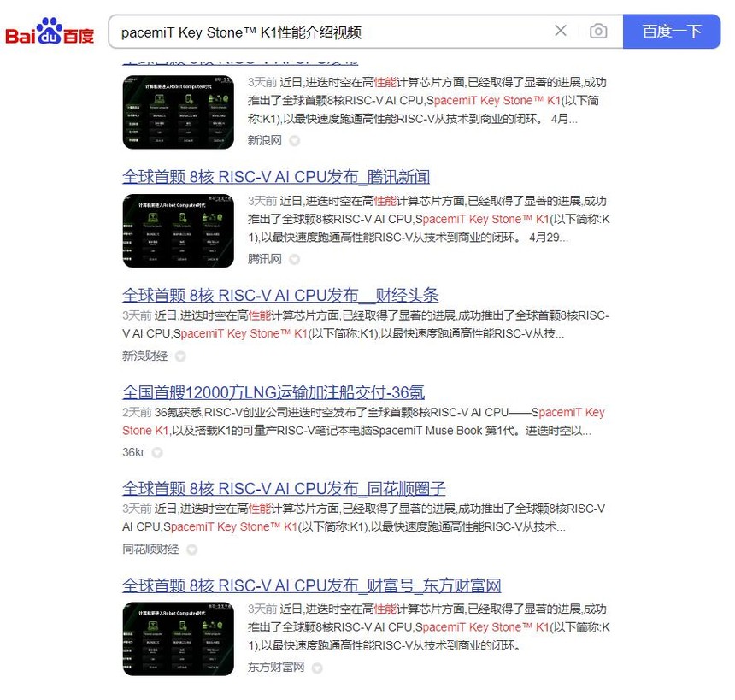735x700 pixels.
Task: Open the thumbnail of the 东方财富网 result
Action: coord(178,638)
